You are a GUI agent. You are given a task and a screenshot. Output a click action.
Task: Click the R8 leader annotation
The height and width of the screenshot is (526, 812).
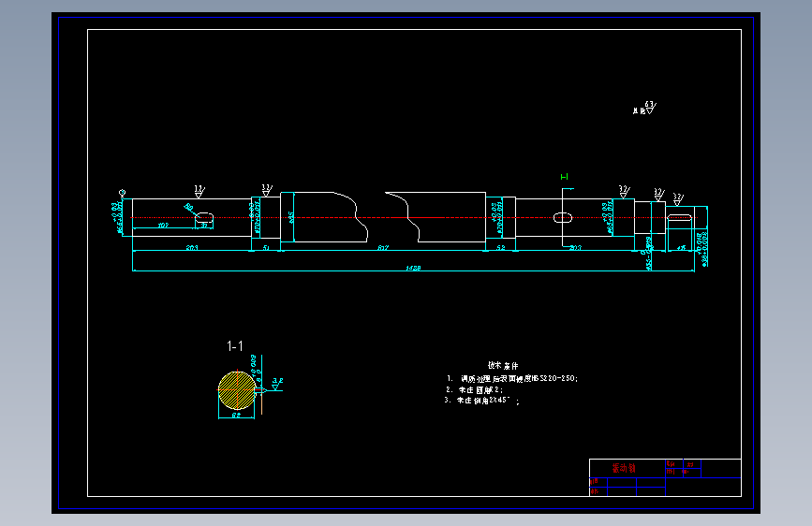tap(189, 209)
